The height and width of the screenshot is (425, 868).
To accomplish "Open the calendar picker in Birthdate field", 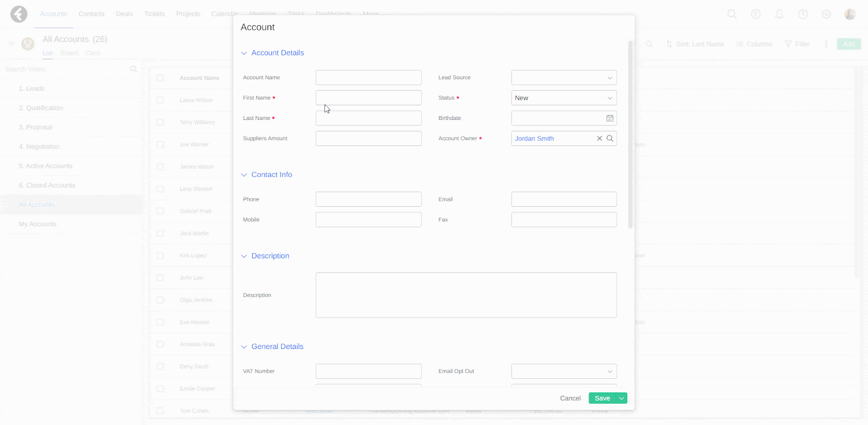I will [x=610, y=118].
